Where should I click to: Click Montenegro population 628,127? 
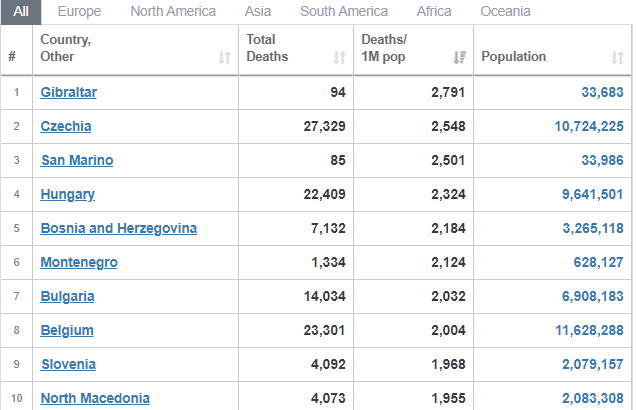point(598,262)
